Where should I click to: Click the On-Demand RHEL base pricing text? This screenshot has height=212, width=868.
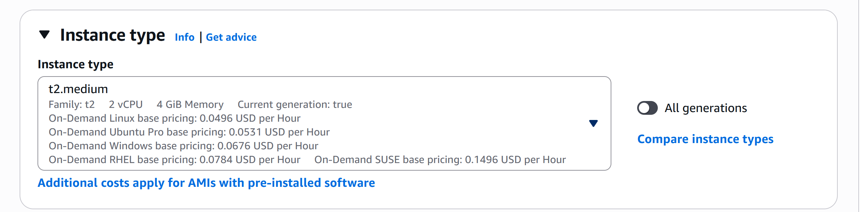[174, 160]
